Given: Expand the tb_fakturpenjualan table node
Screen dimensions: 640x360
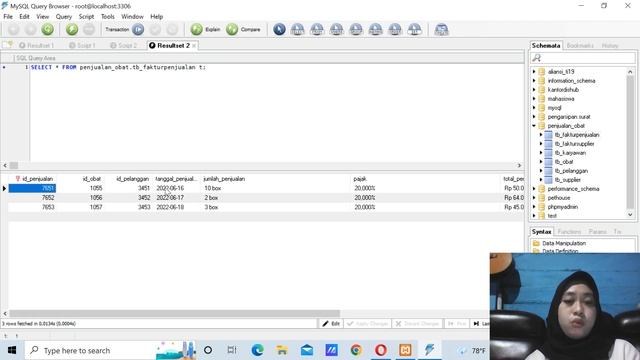Looking at the screenshot, I should pos(541,135).
